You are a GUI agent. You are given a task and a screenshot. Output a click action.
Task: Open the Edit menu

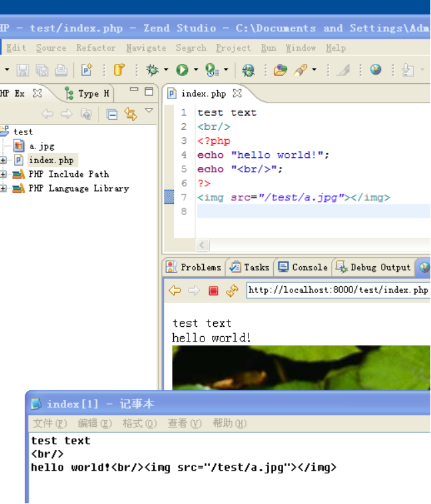[16, 48]
